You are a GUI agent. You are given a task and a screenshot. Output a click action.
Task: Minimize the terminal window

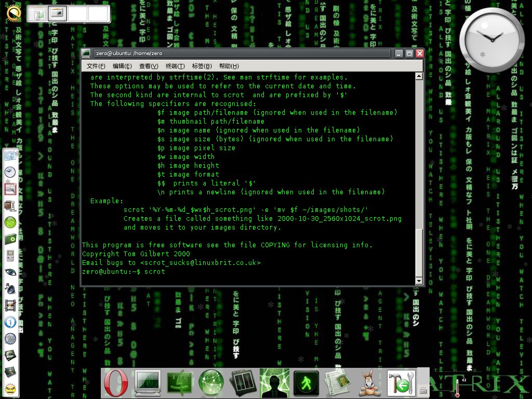coord(399,54)
